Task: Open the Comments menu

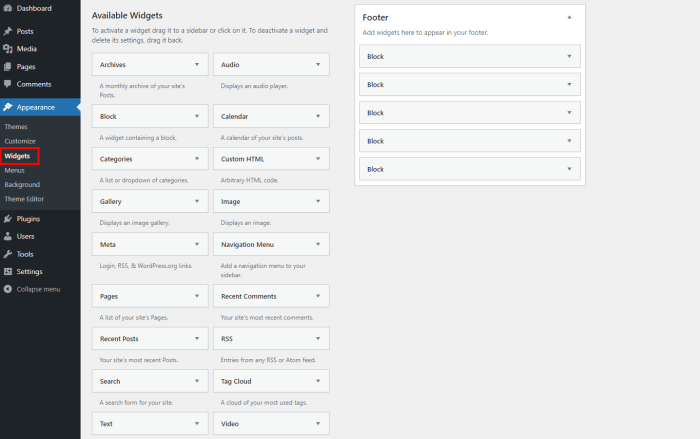Action: click(34, 84)
